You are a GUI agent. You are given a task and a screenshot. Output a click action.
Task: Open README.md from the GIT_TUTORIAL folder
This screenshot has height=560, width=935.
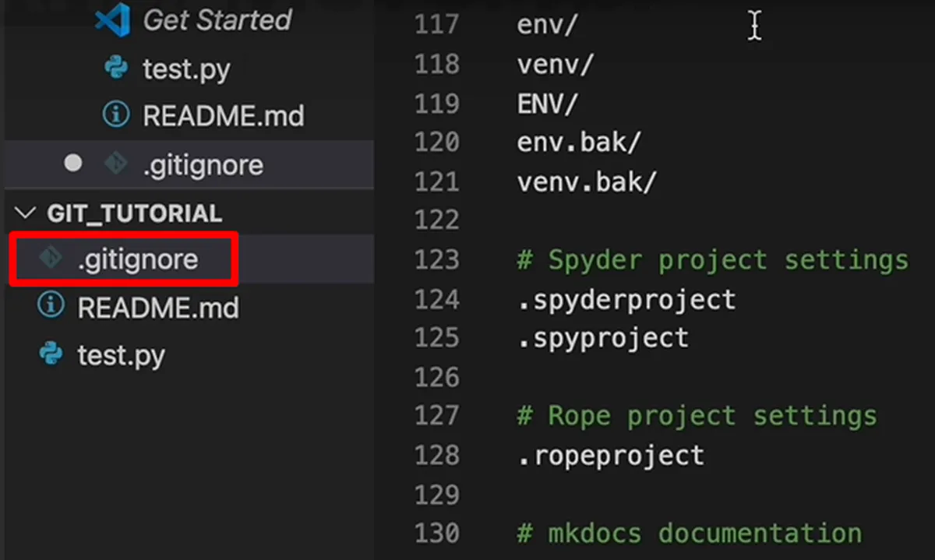point(158,308)
